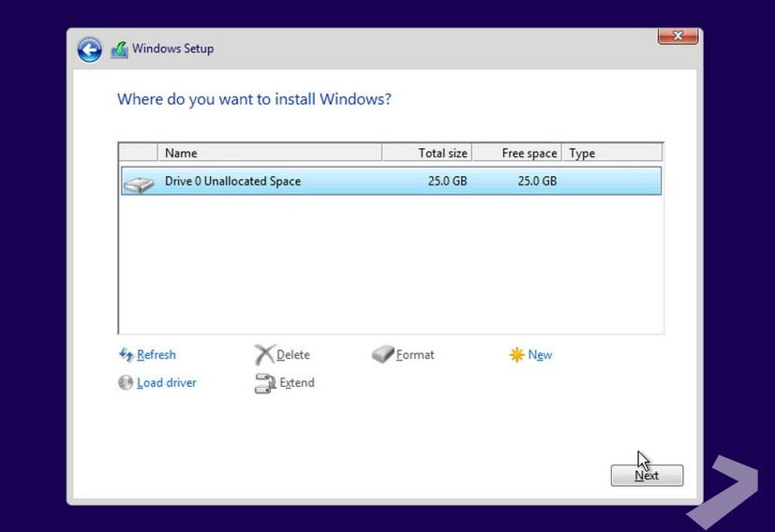775x532 pixels.
Task: Click the New starburst icon
Action: pyautogui.click(x=516, y=355)
